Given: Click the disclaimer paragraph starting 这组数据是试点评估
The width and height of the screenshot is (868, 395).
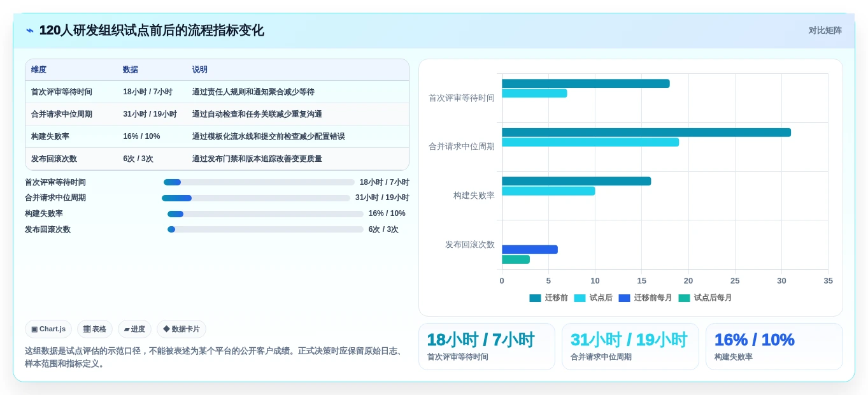Looking at the screenshot, I should point(215,357).
